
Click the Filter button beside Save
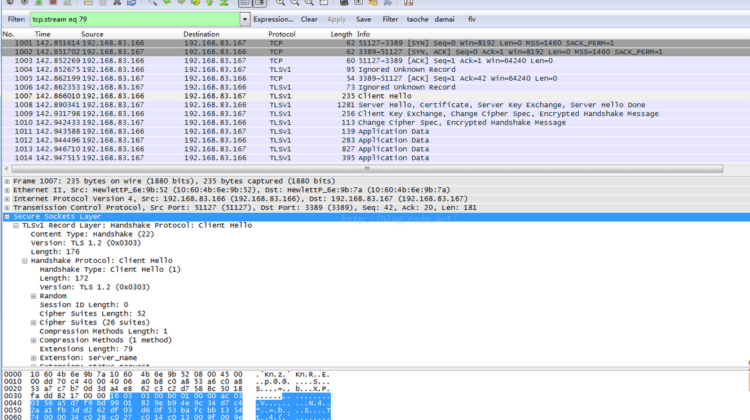pos(390,19)
